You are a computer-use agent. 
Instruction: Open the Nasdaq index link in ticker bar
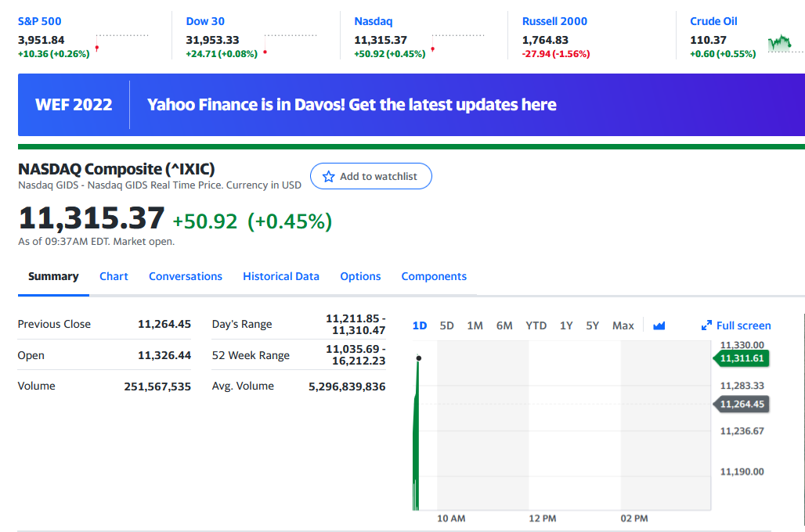click(x=374, y=22)
